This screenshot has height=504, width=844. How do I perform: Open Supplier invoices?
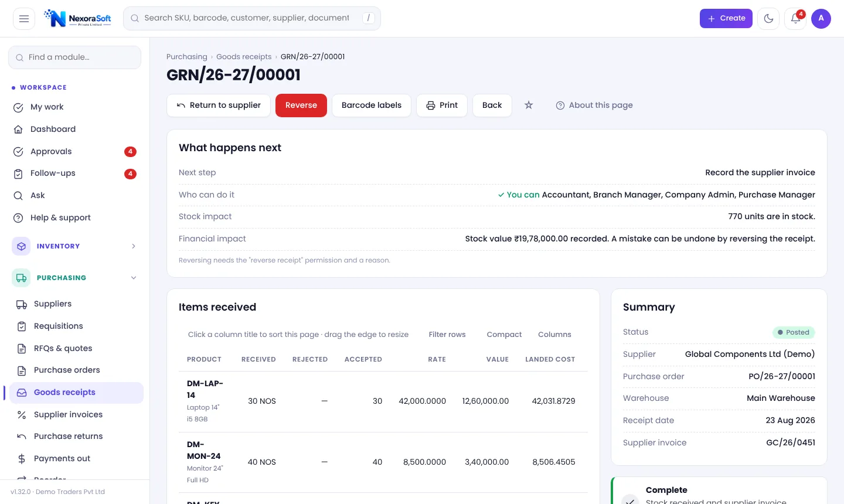click(x=76, y=415)
